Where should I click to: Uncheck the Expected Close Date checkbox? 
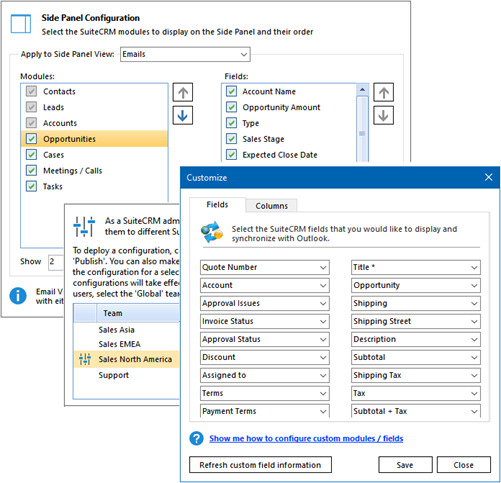231,154
